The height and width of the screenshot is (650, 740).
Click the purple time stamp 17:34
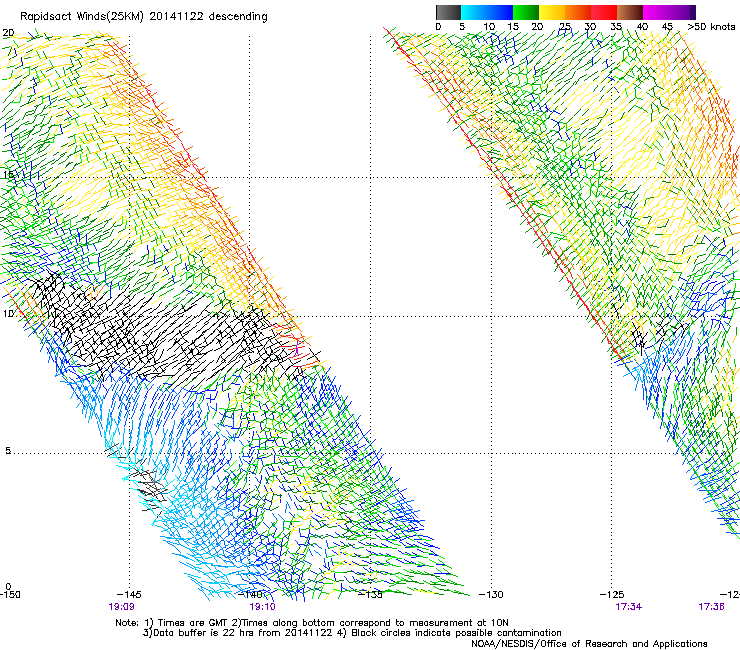629,607
